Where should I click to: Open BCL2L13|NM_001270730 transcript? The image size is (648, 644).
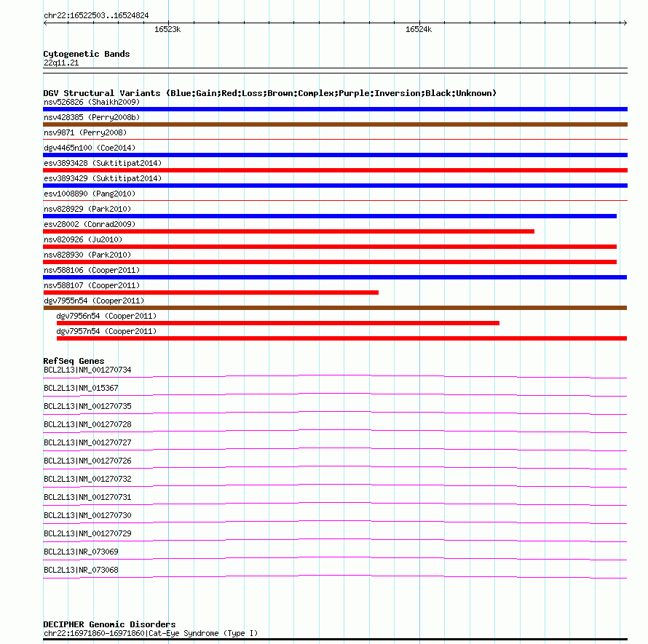[87, 515]
